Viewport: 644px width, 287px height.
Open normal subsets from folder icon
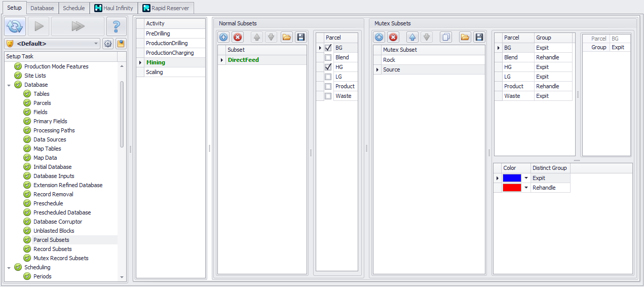tap(287, 37)
